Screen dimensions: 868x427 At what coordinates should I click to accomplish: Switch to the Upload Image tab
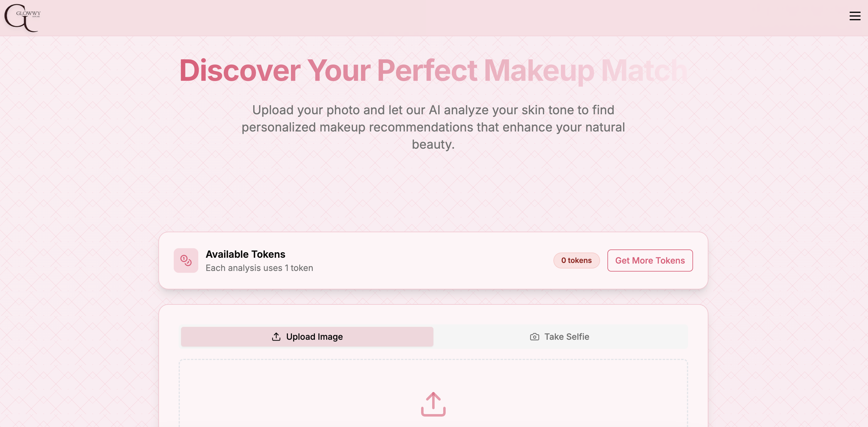click(x=307, y=337)
